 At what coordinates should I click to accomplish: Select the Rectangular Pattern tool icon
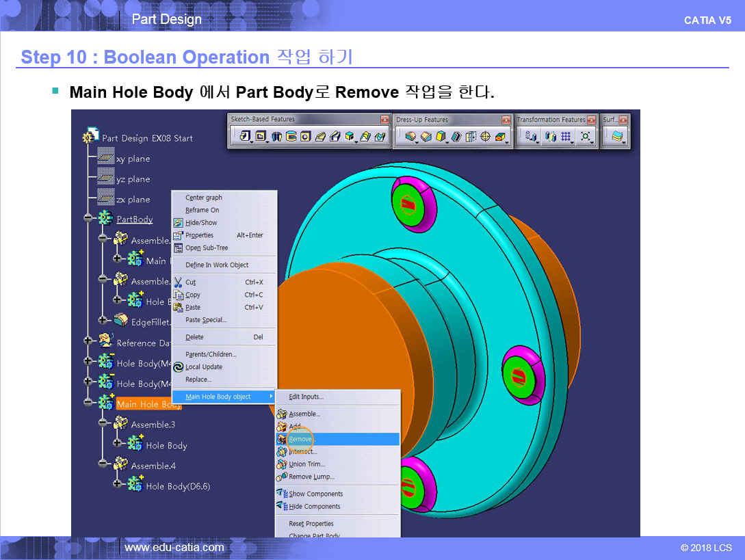tap(566, 137)
